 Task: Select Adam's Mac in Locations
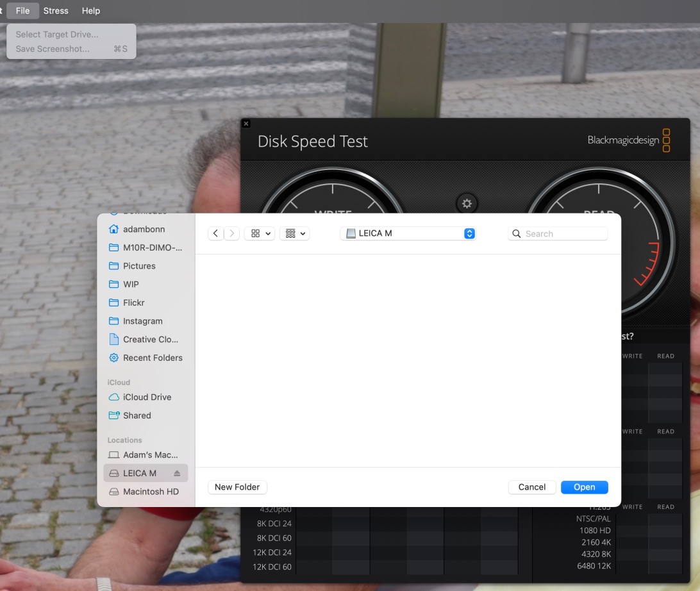click(x=150, y=455)
